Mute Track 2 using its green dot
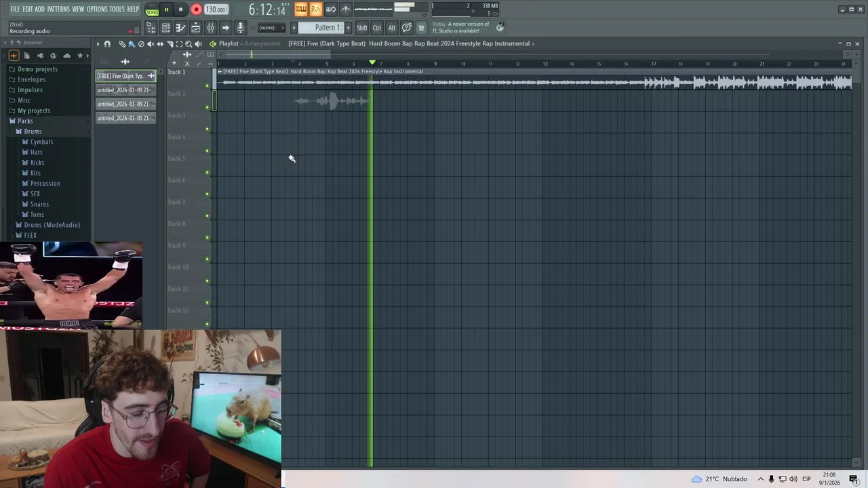Viewport: 868px width, 488px height. click(208, 107)
